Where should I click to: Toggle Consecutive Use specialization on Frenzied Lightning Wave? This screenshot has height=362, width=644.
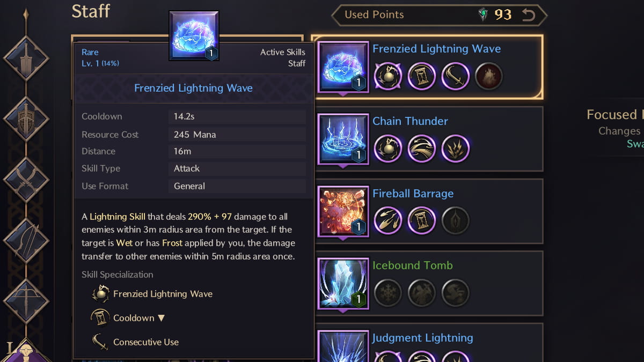[455, 76]
